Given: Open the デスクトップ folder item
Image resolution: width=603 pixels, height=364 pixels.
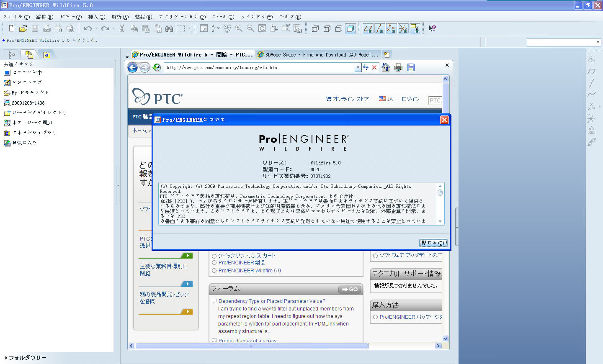Looking at the screenshot, I should [23, 82].
